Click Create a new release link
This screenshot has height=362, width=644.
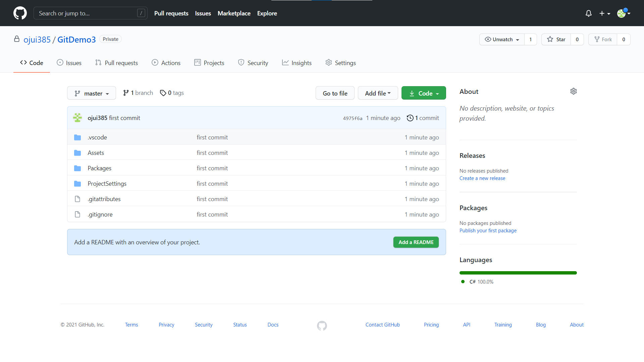click(x=482, y=178)
